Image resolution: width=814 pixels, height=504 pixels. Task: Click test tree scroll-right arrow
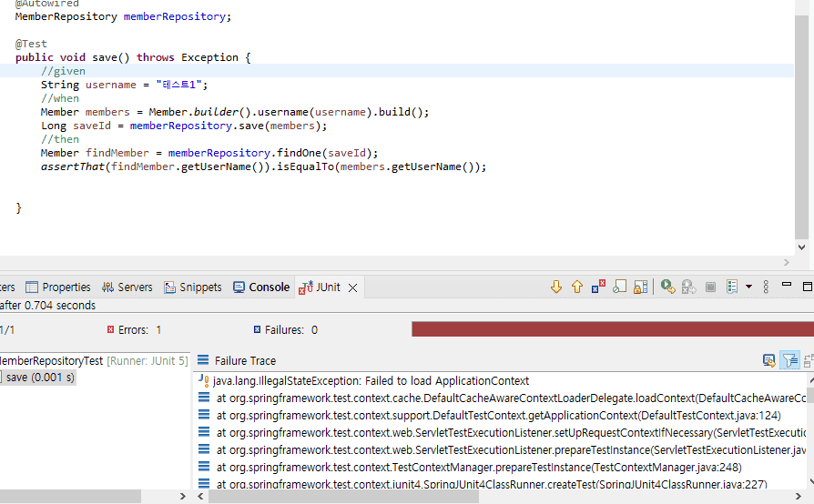pyautogui.click(x=182, y=497)
